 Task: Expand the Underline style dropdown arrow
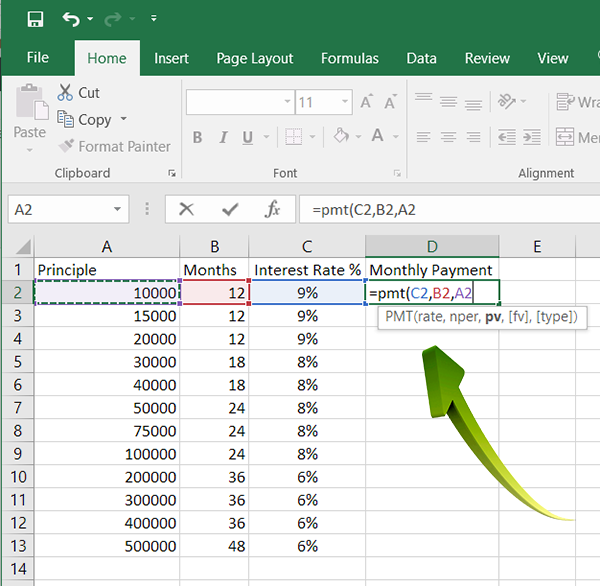[x=266, y=137]
